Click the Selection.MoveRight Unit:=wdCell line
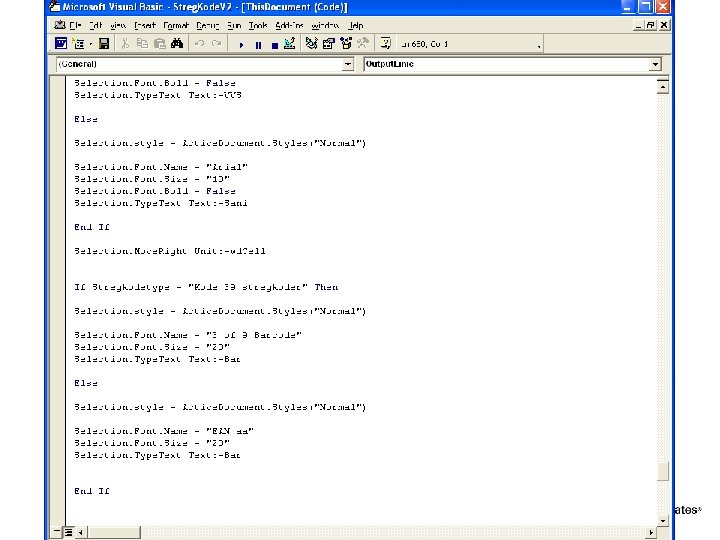This screenshot has height=540, width=720. pyautogui.click(x=170, y=251)
